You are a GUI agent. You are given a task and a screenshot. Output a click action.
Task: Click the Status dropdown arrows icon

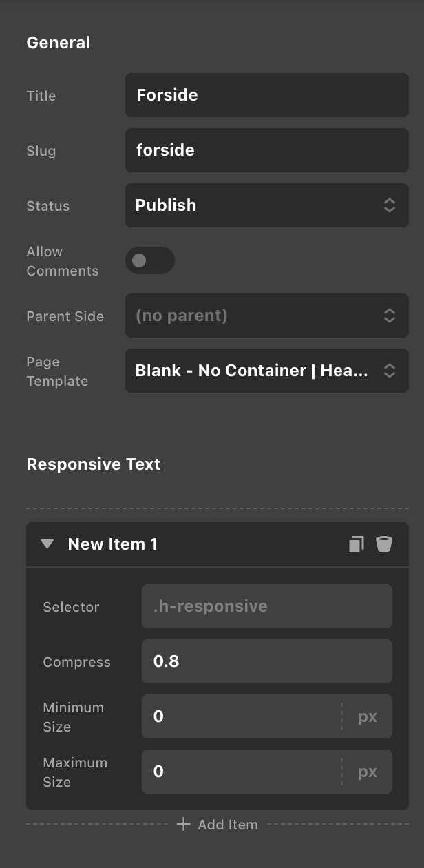pyautogui.click(x=390, y=205)
